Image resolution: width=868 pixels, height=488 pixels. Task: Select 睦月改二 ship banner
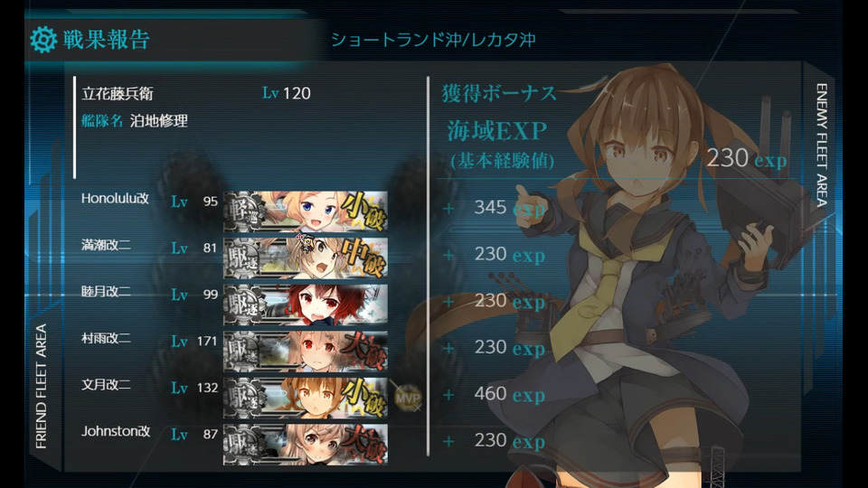click(x=306, y=305)
